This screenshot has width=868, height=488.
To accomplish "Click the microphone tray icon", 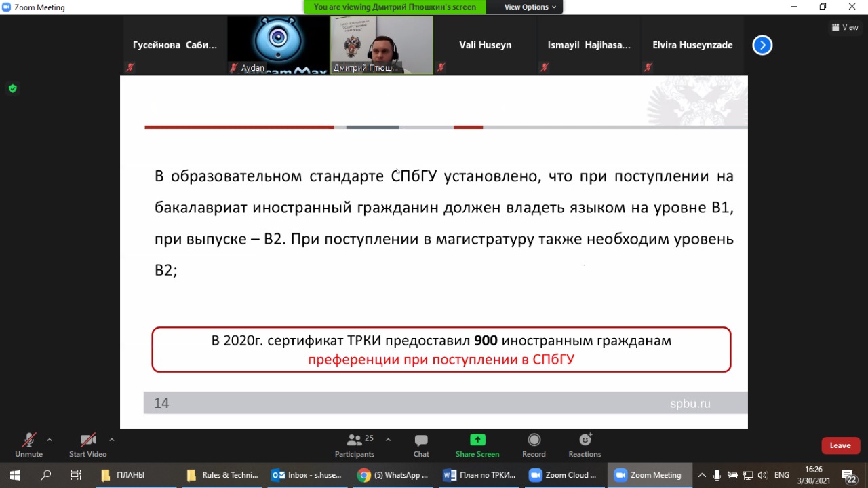I will (x=717, y=475).
